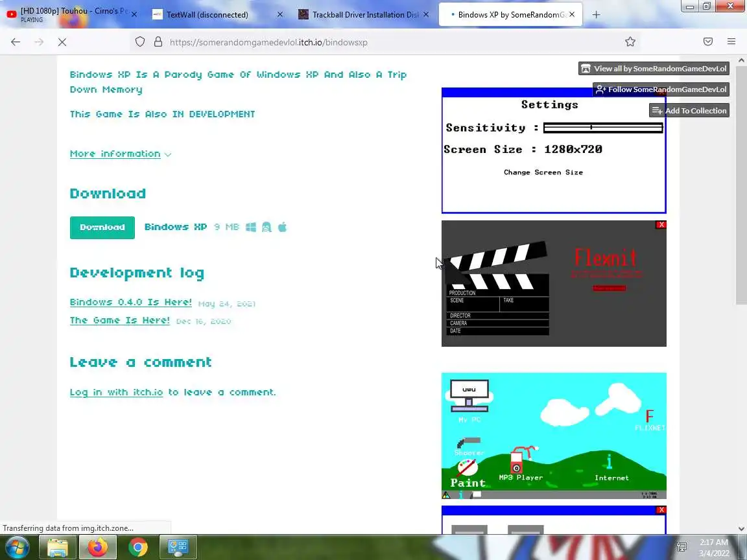747x560 pixels.
Task: Click the forward navigation arrow
Action: (39, 42)
